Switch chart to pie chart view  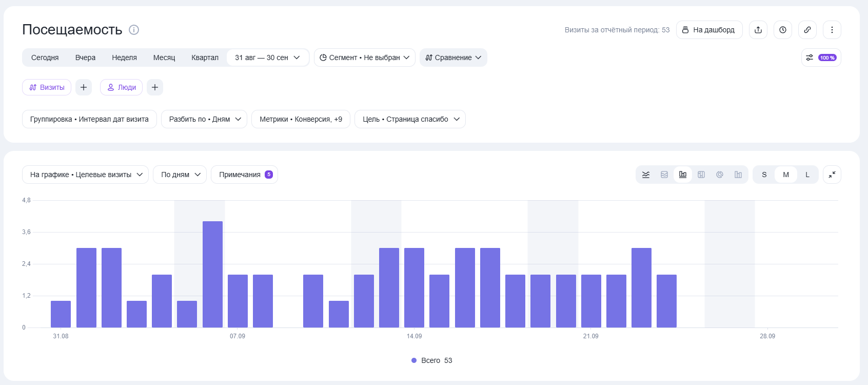pos(720,175)
